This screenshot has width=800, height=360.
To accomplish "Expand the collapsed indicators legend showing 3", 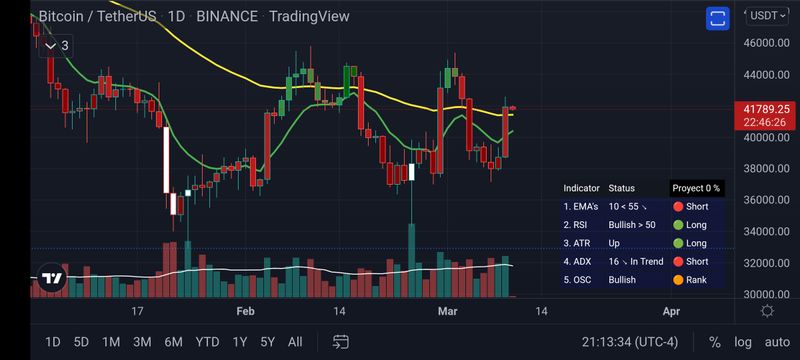I will (56, 46).
